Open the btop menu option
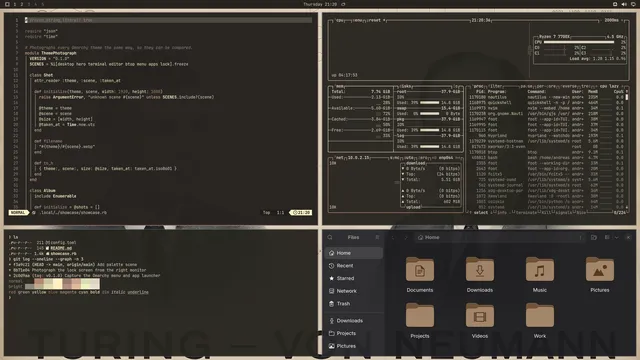Screen dimensions: 640x360 pyautogui.click(x=358, y=20)
